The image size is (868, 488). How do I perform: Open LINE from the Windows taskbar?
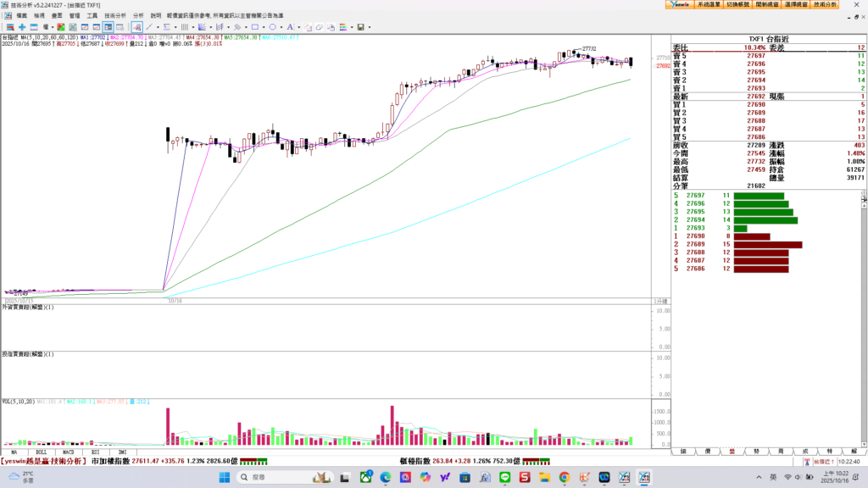click(505, 478)
